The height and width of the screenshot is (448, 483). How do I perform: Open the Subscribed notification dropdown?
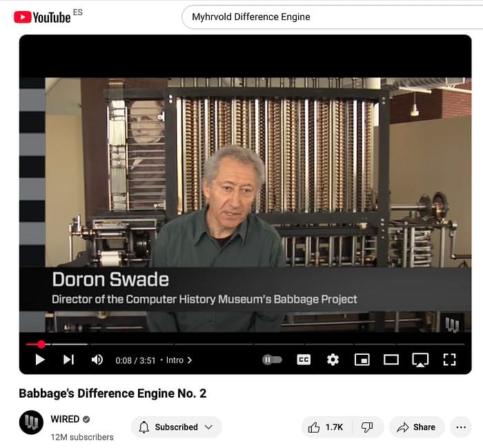(177, 427)
